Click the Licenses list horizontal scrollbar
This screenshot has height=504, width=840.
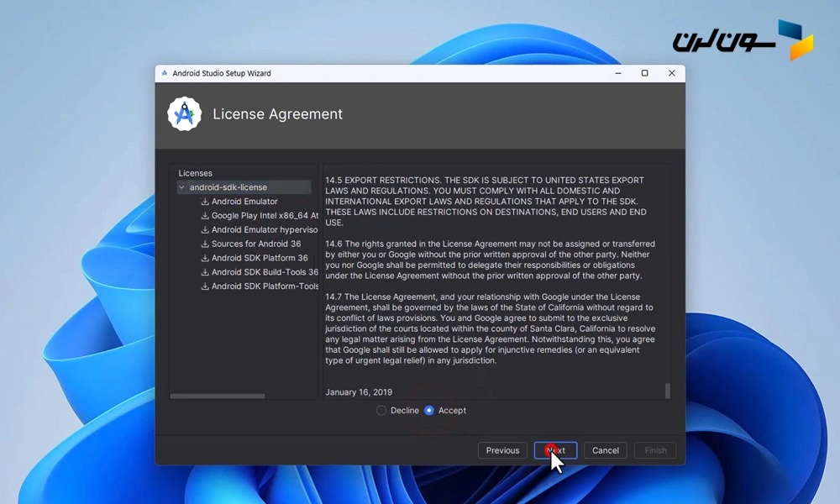(x=217, y=396)
